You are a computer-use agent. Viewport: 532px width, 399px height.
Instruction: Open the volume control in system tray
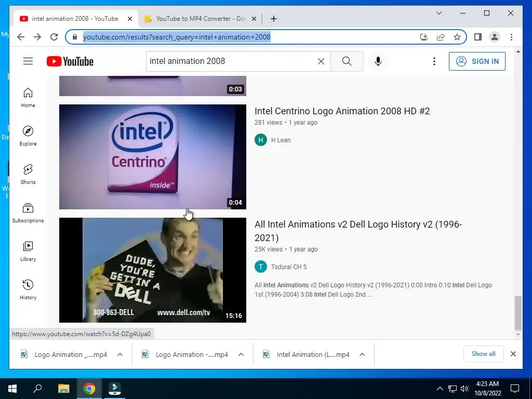tap(464, 389)
